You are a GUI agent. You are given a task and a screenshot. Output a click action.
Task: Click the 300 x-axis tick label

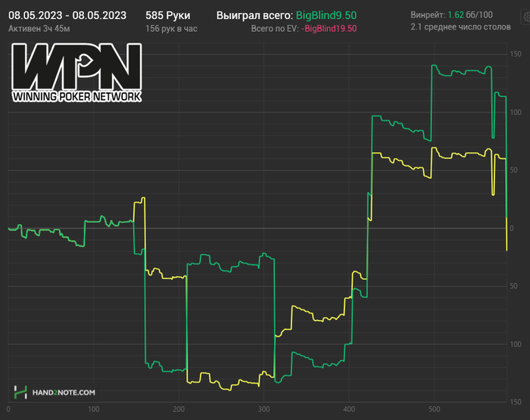[264, 409]
